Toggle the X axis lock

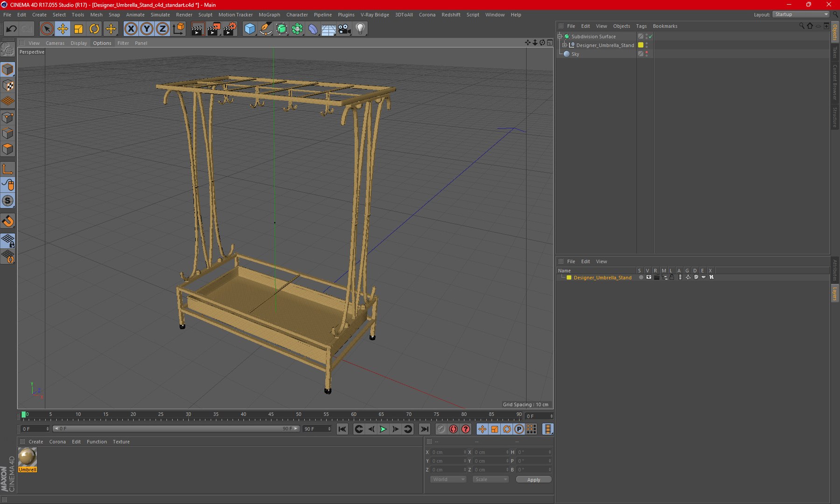pyautogui.click(x=131, y=29)
